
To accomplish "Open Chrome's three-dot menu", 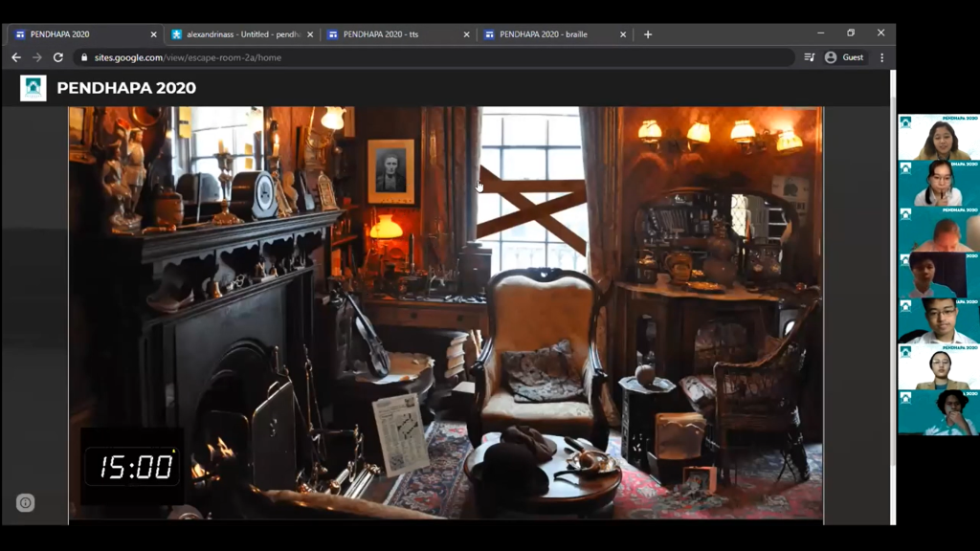I will coord(881,57).
